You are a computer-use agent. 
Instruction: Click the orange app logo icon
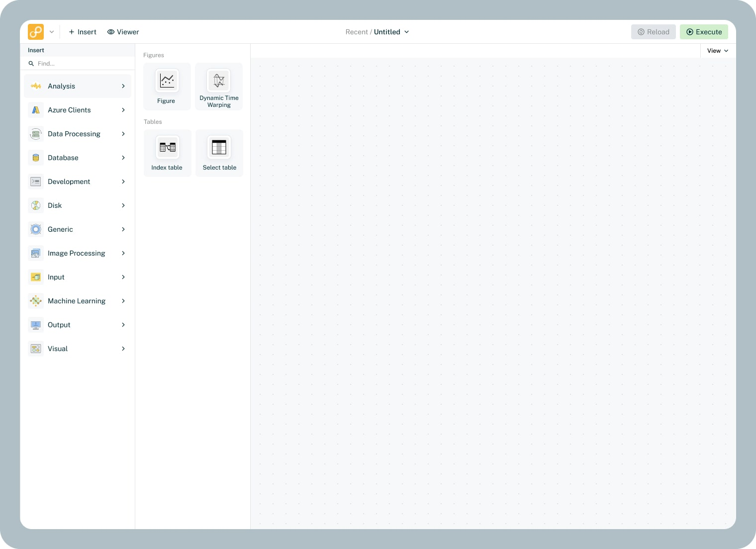click(x=36, y=32)
